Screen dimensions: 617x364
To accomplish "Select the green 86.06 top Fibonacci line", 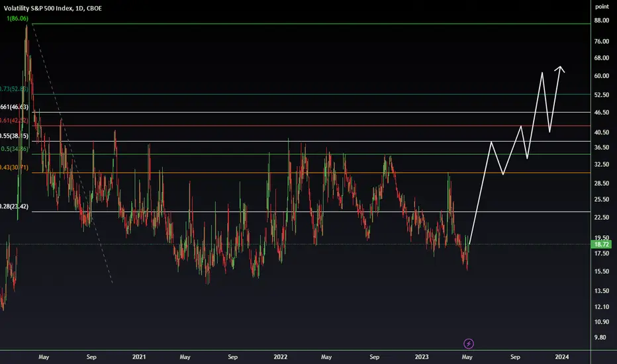I will 311,24.
